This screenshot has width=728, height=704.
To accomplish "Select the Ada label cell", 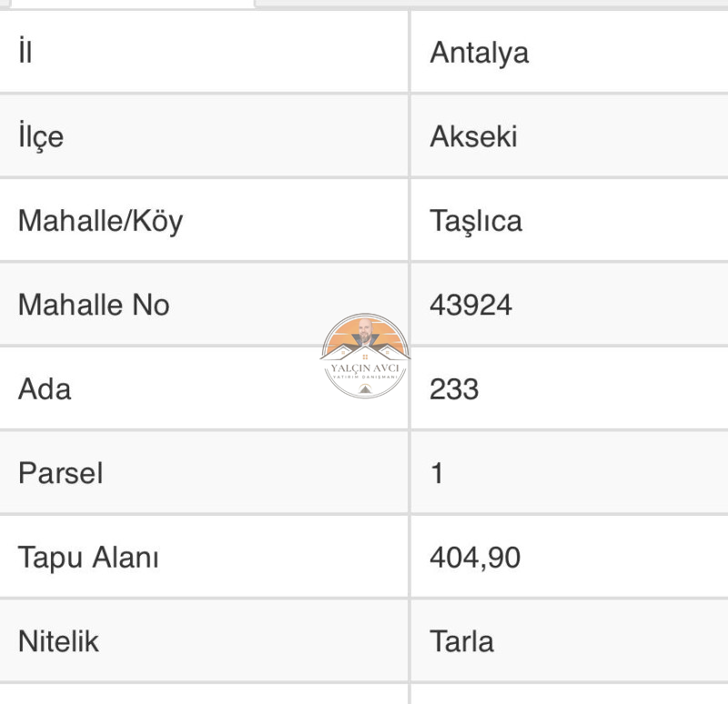I will (203, 388).
